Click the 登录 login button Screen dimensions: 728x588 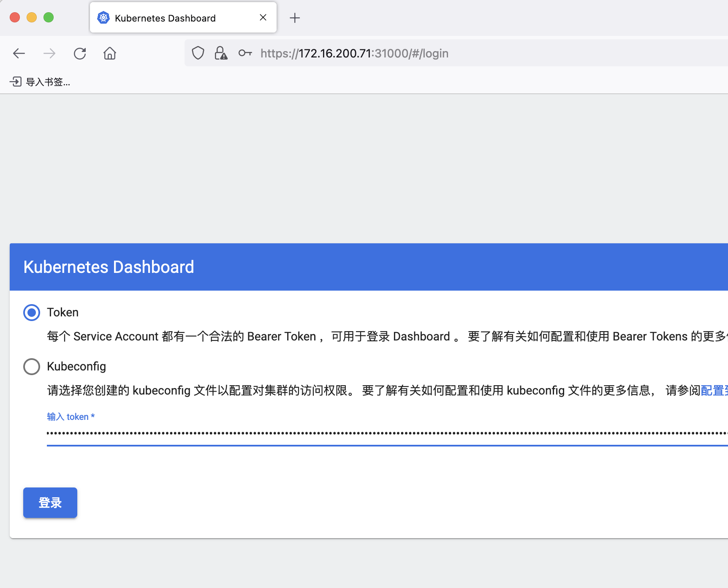pyautogui.click(x=50, y=503)
